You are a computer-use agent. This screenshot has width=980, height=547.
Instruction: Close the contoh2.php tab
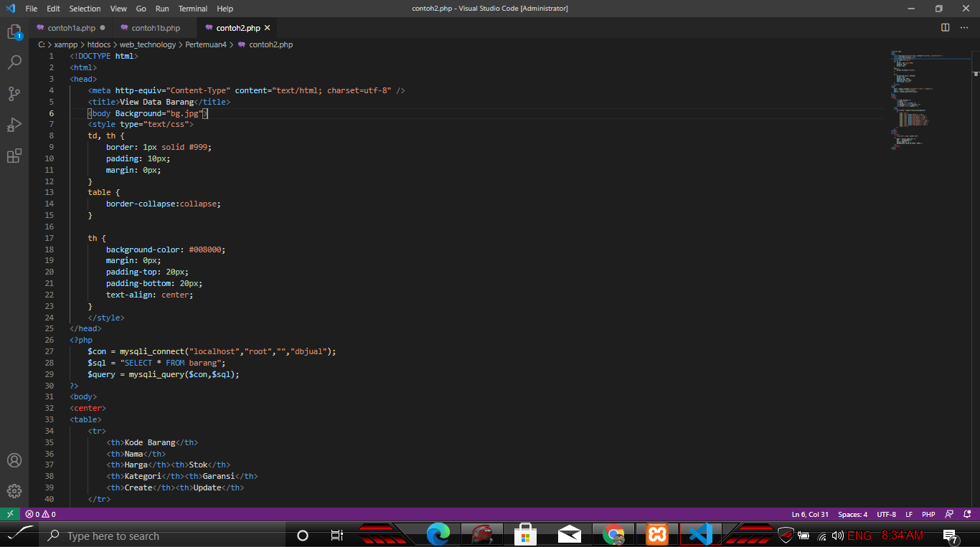(268, 28)
